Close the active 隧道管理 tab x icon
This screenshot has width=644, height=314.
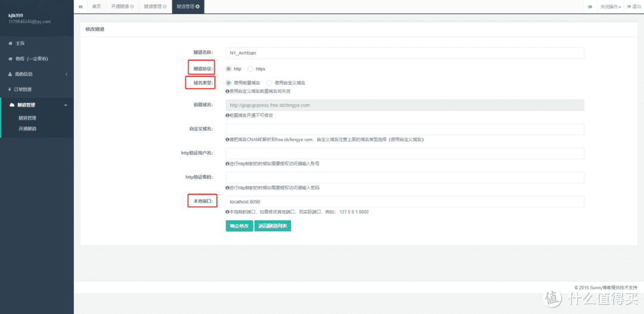pyautogui.click(x=197, y=7)
